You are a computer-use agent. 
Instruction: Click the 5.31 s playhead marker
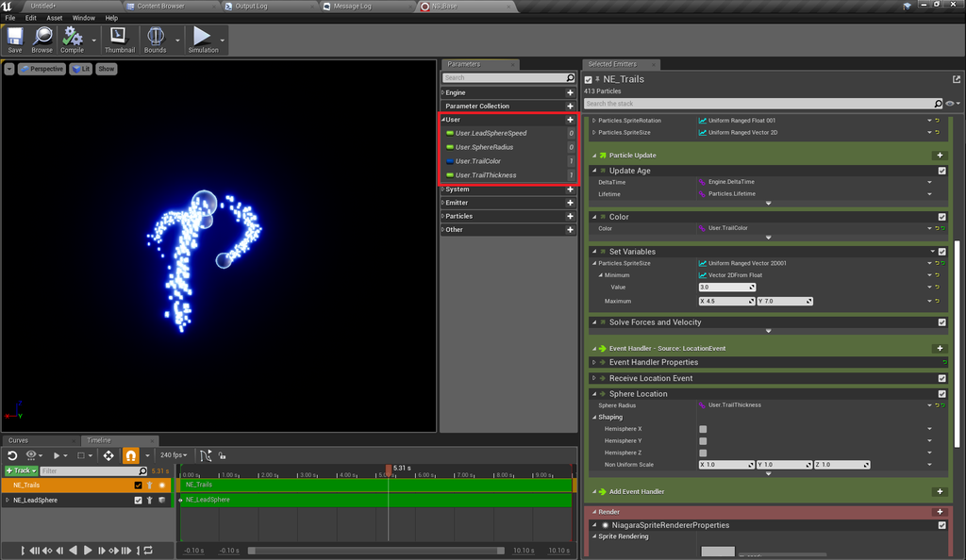click(389, 469)
